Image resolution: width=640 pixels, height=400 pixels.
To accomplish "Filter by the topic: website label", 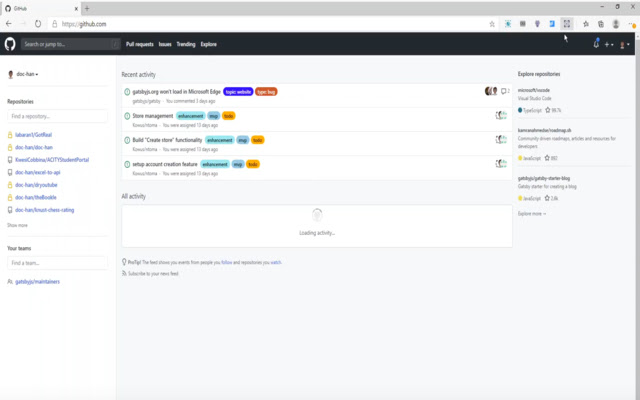I will pos(238,92).
